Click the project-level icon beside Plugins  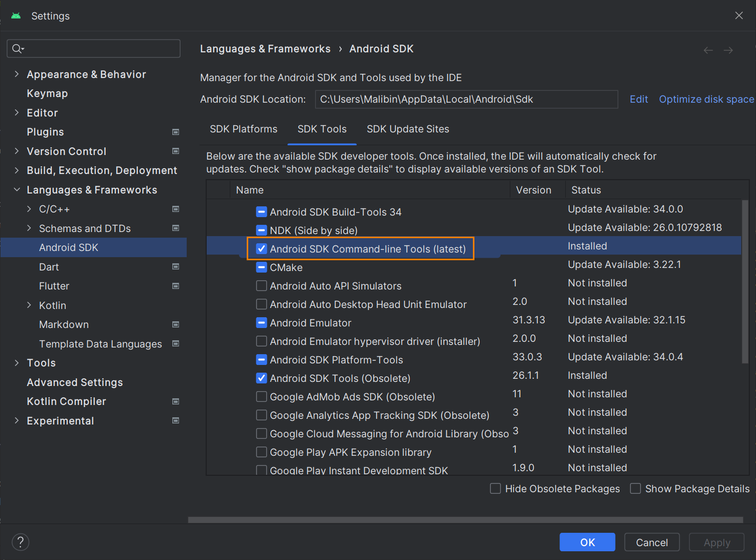pyautogui.click(x=176, y=132)
